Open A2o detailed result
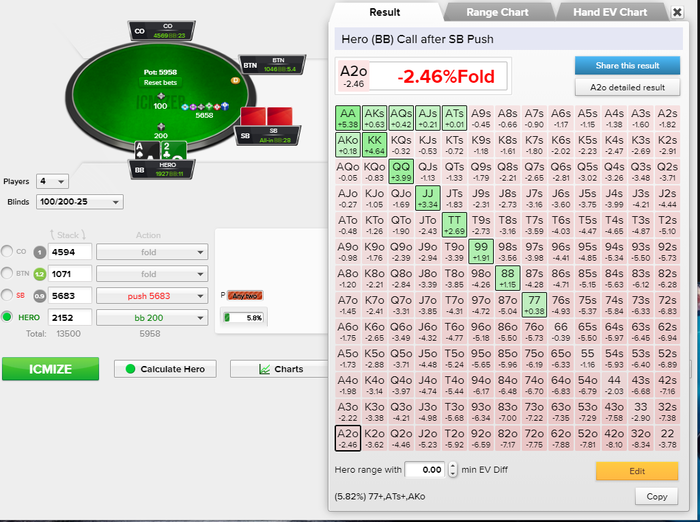 (x=627, y=88)
